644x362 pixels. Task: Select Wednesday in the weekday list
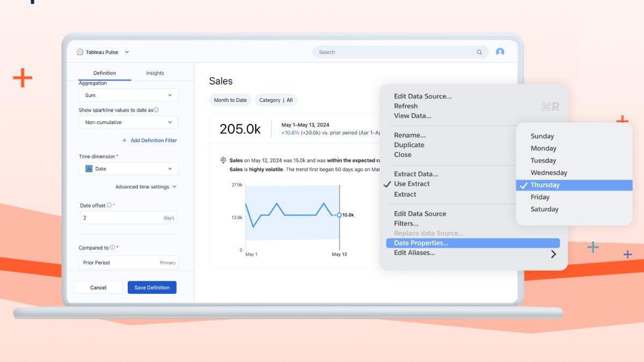(x=548, y=173)
